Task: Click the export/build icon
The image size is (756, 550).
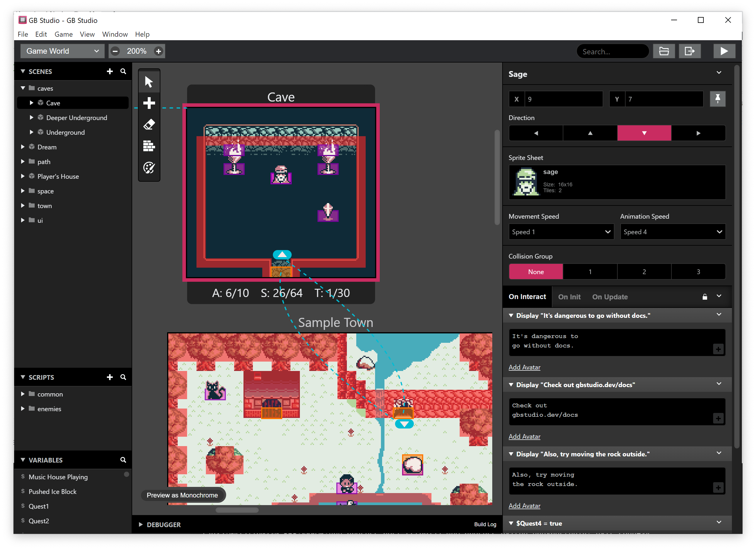Action: [690, 51]
